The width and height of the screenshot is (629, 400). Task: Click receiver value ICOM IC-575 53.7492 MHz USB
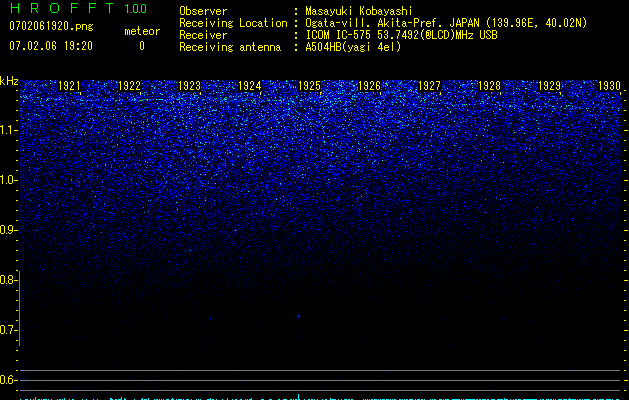coord(401,35)
